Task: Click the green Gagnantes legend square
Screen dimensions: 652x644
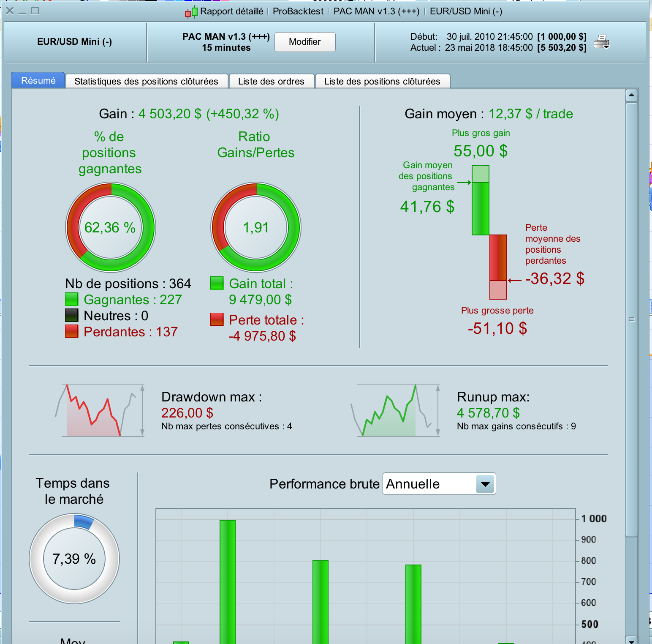Action: (72, 299)
